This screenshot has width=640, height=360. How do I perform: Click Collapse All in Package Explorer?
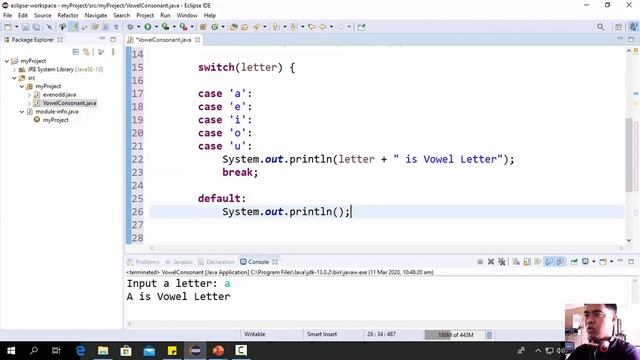(x=76, y=52)
